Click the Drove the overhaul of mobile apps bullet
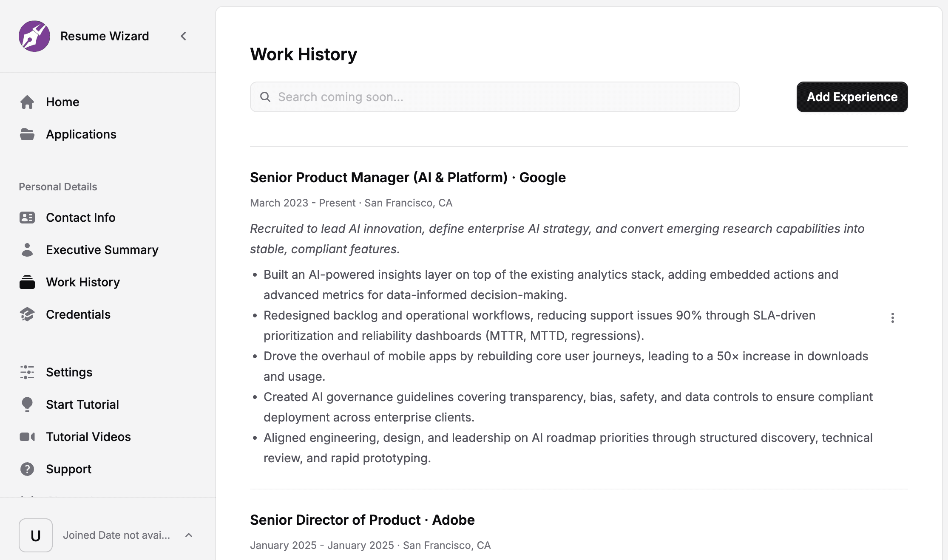The width and height of the screenshot is (948, 560). tap(566, 366)
